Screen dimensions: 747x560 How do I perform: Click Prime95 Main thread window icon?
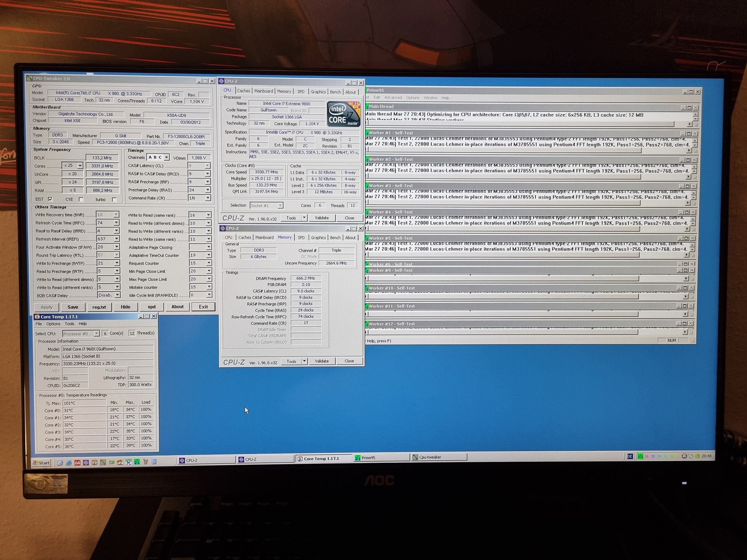367,106
